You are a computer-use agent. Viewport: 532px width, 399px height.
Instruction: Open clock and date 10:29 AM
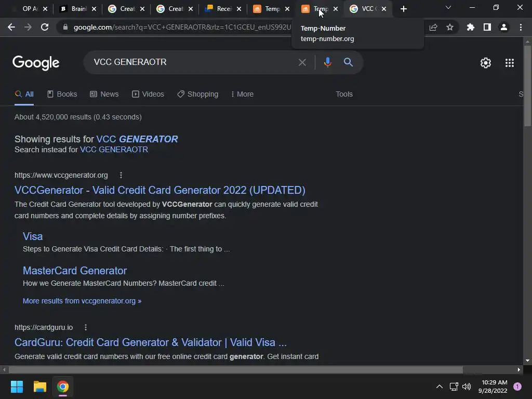point(493,387)
